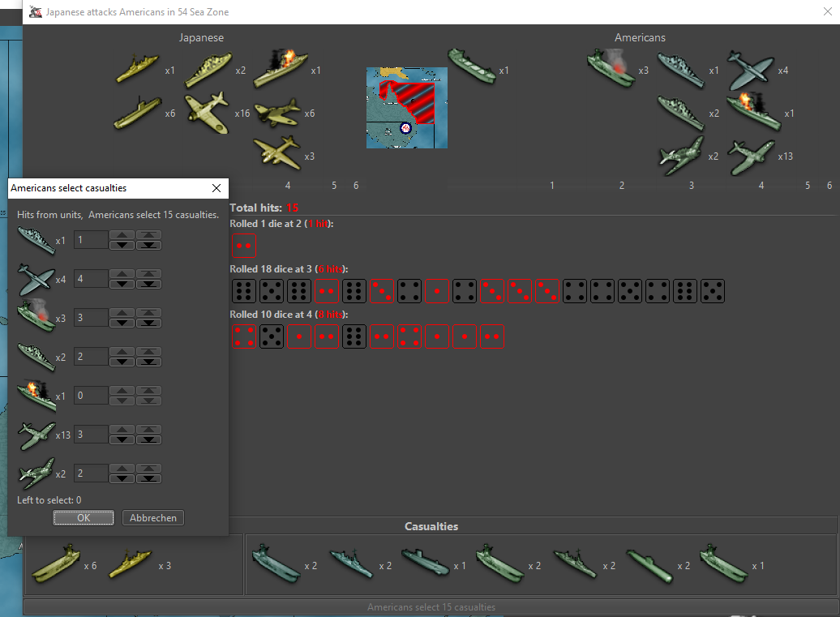Screen dimensions: 840x617
Task: Click the TripleA icon in the window title bar
Action: 35,12
